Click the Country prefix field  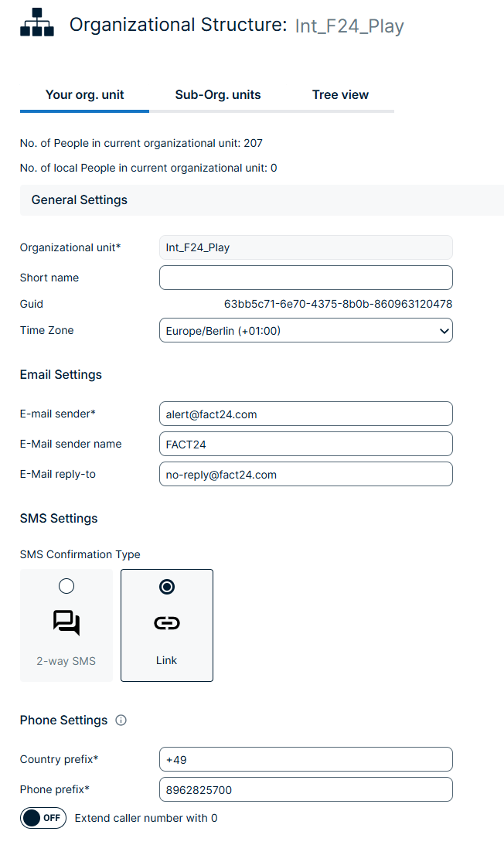[305, 760]
